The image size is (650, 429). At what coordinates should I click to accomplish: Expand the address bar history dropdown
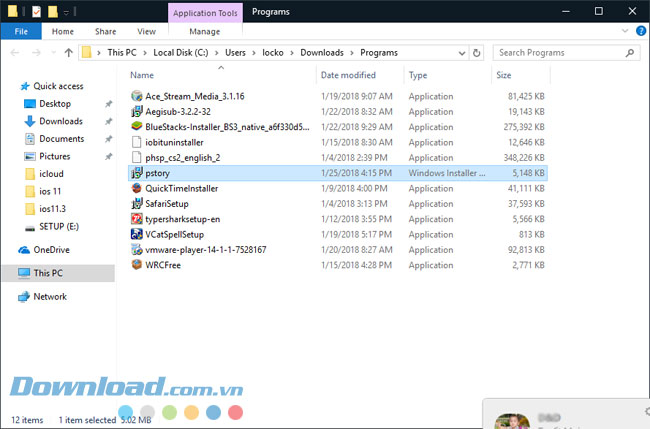pos(462,53)
